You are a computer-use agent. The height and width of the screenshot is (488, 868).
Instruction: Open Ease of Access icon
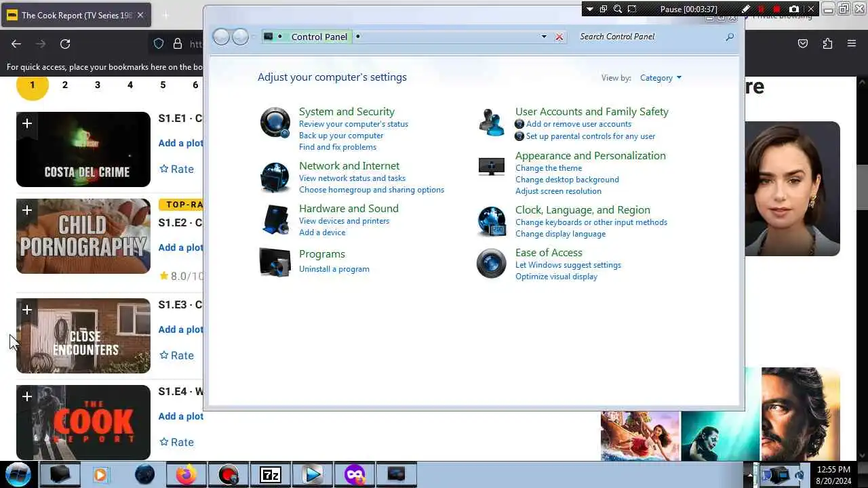click(492, 264)
